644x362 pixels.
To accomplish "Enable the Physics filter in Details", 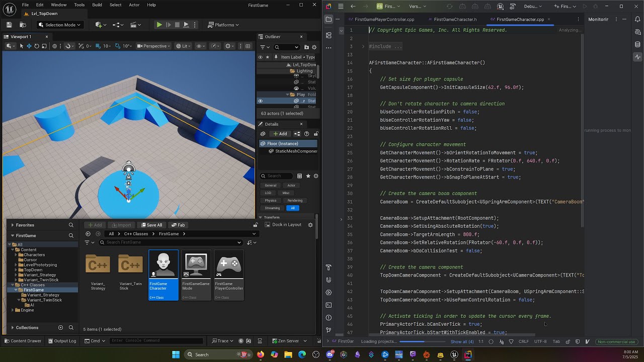I will [271, 201].
